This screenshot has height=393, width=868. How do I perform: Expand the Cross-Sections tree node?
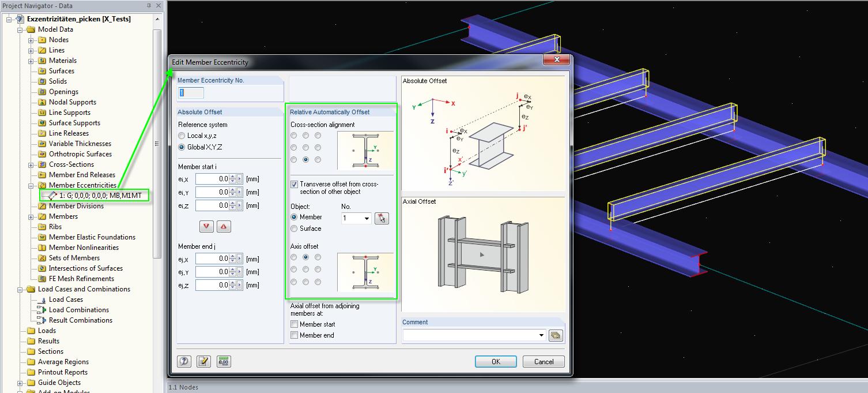[31, 164]
